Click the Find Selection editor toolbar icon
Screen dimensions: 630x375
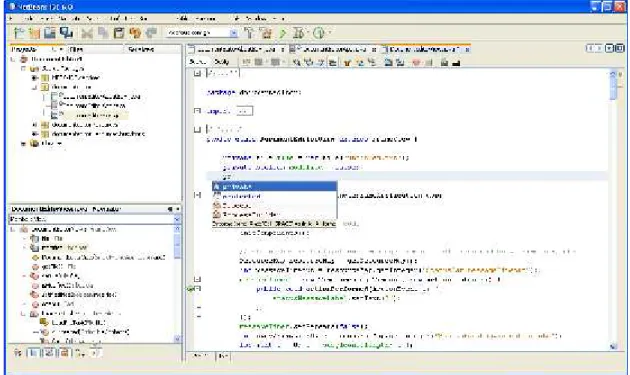(x=297, y=62)
